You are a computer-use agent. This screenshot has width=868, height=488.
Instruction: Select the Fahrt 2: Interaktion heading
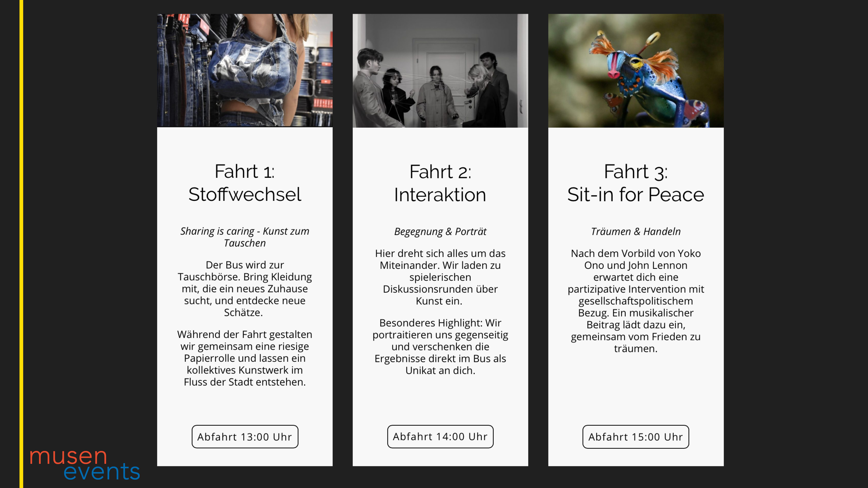coord(440,183)
